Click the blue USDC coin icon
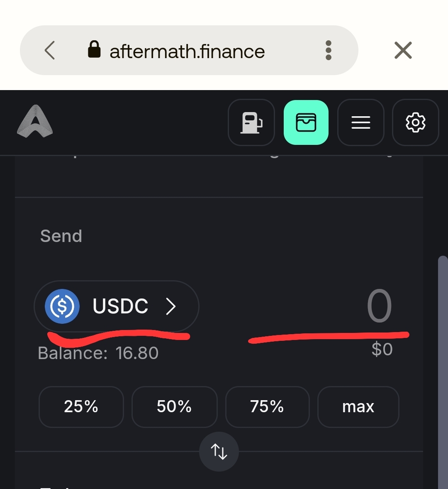448x489 pixels. [62, 306]
